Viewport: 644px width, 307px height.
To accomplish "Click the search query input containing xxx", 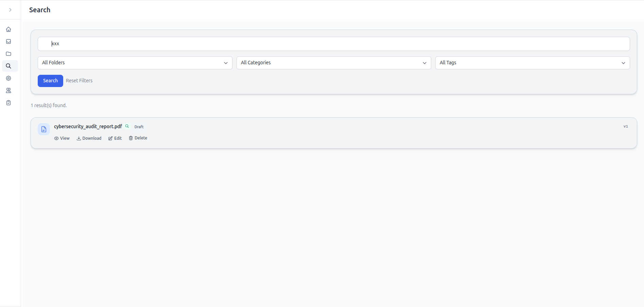I will click(334, 44).
